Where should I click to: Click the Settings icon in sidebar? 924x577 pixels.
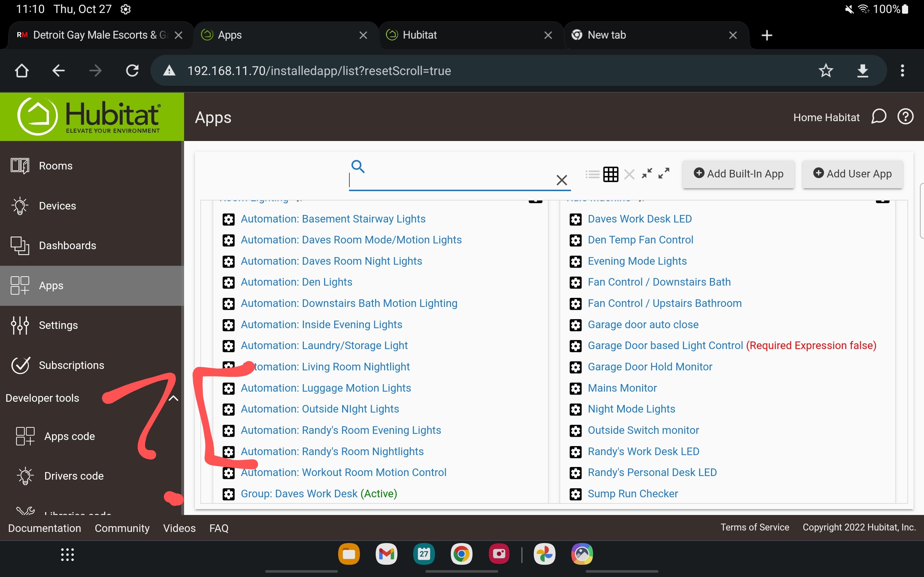[19, 325]
